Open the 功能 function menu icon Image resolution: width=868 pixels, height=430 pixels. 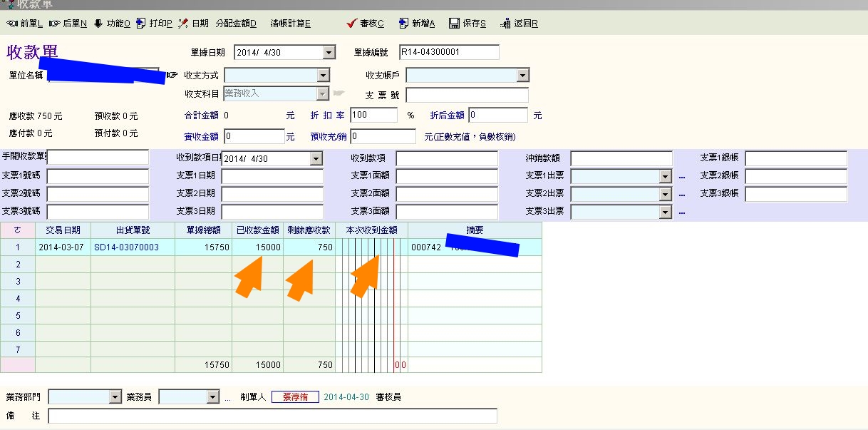click(x=98, y=24)
